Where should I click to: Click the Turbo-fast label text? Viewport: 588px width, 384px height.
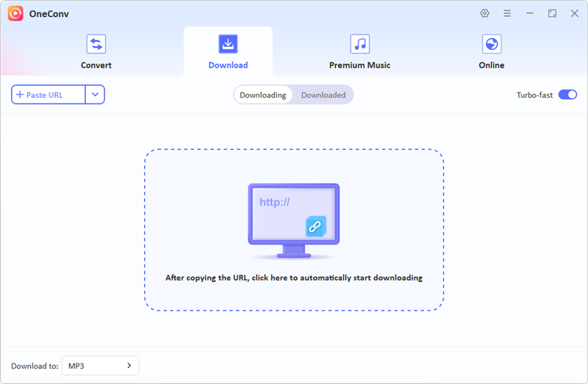[534, 95]
